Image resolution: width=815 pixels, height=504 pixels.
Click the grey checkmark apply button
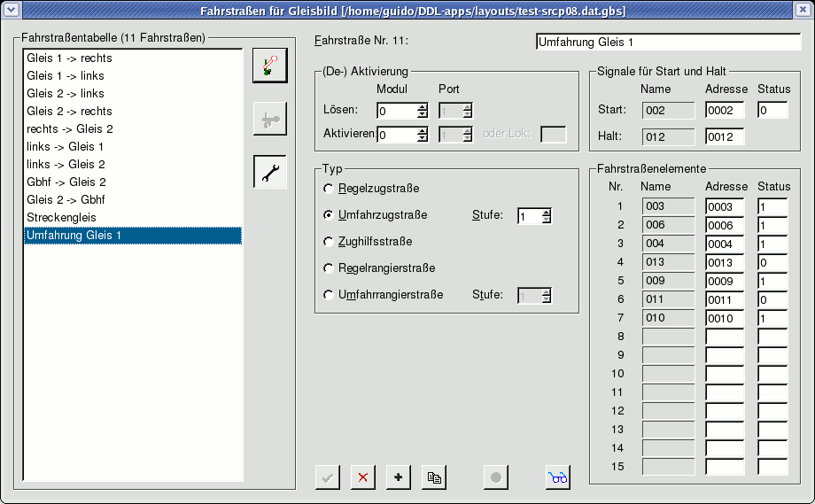(x=328, y=477)
